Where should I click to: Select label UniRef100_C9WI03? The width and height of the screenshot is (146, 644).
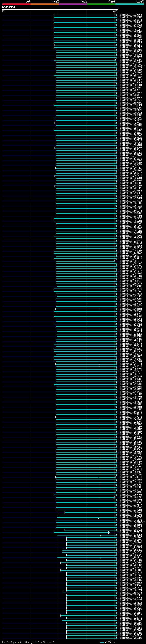pos(131,537)
